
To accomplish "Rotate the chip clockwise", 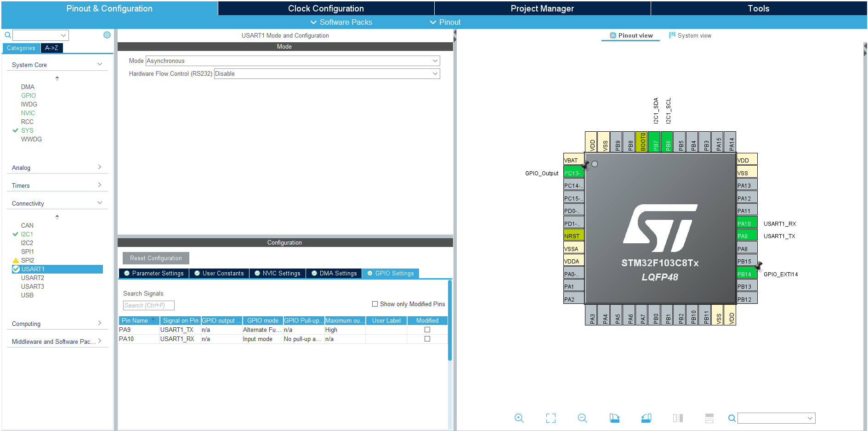I will pos(614,418).
